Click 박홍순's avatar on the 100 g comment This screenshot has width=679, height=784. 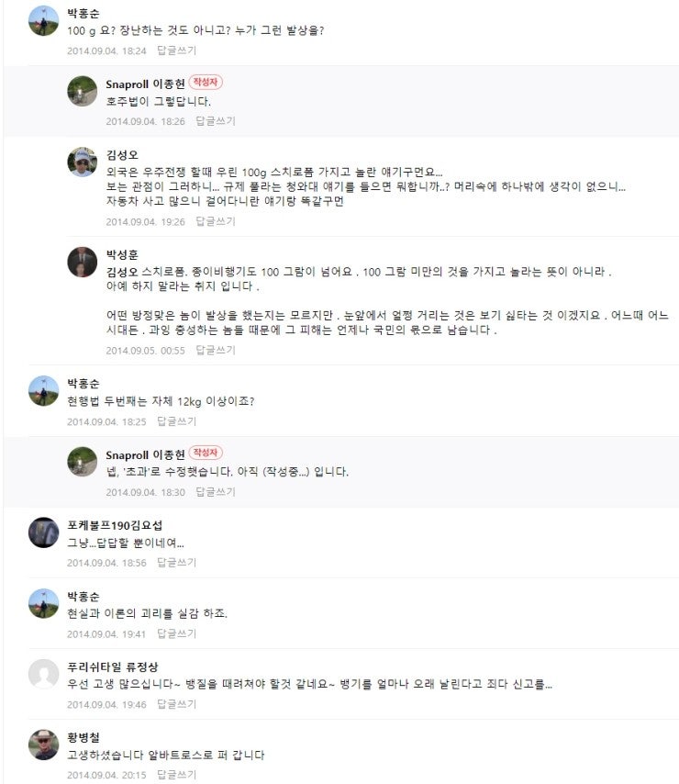pos(43,20)
